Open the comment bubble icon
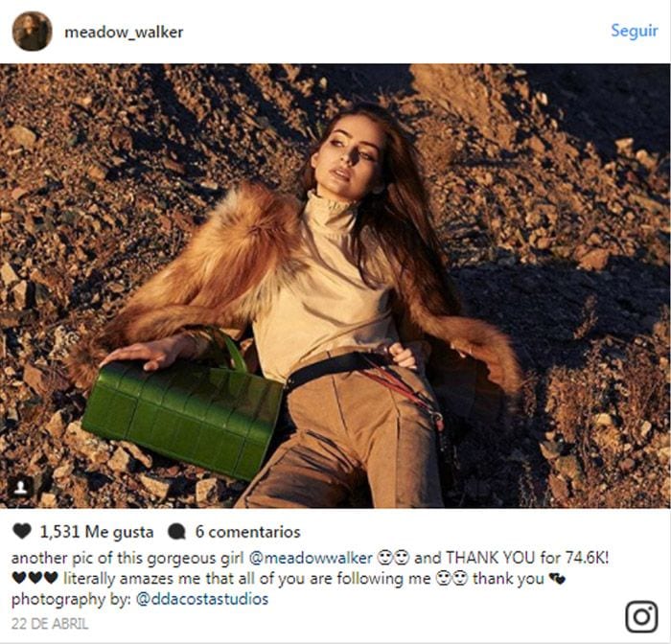Image resolution: width=671 pixels, height=644 pixels. tap(176, 532)
